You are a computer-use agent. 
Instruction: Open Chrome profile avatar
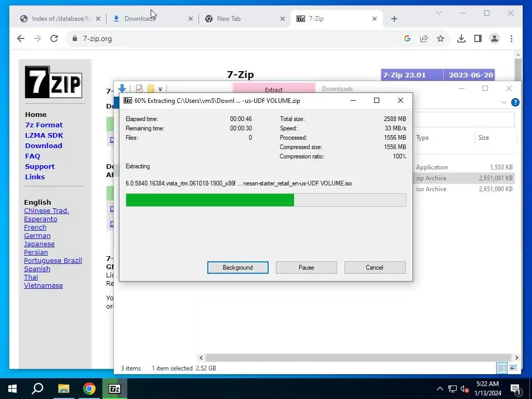point(495,38)
